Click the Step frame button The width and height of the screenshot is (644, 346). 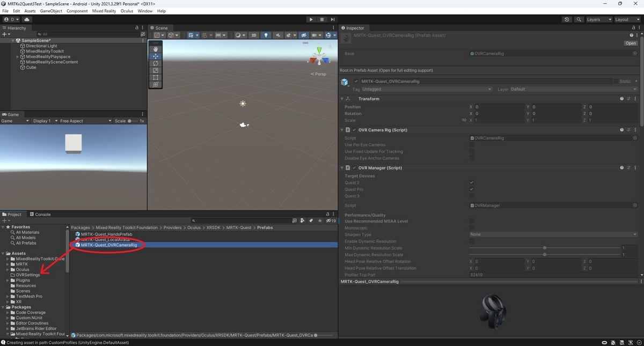[x=333, y=19]
